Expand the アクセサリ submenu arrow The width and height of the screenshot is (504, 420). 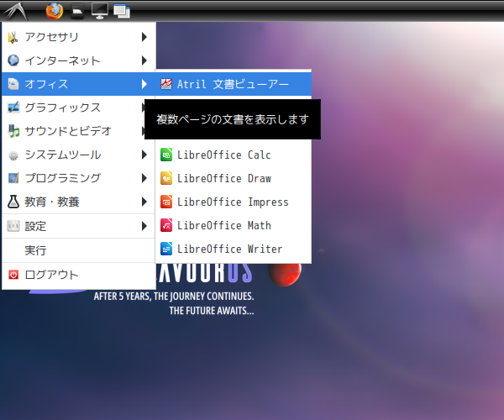(144, 37)
